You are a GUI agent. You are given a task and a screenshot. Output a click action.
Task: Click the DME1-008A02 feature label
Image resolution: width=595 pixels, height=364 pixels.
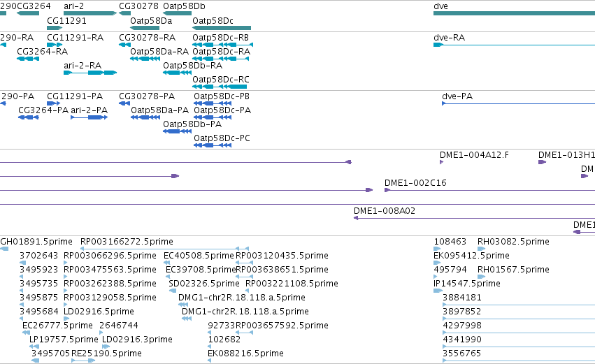point(385,211)
